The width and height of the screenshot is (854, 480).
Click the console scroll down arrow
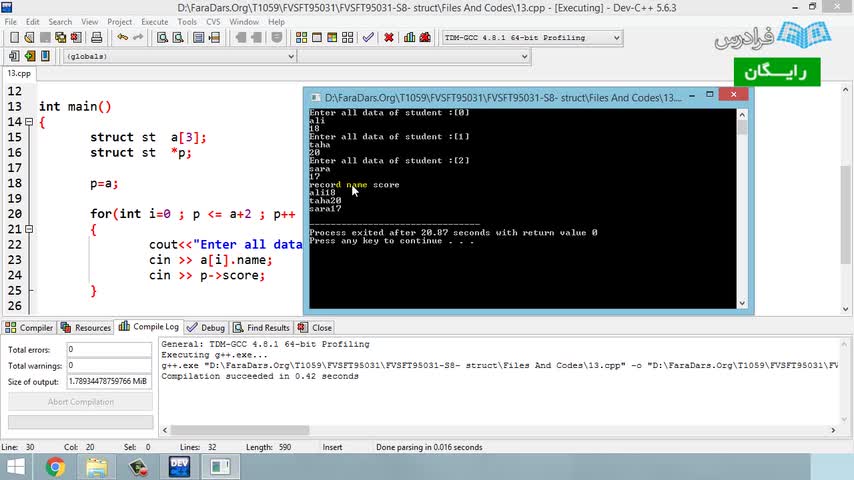[x=742, y=303]
